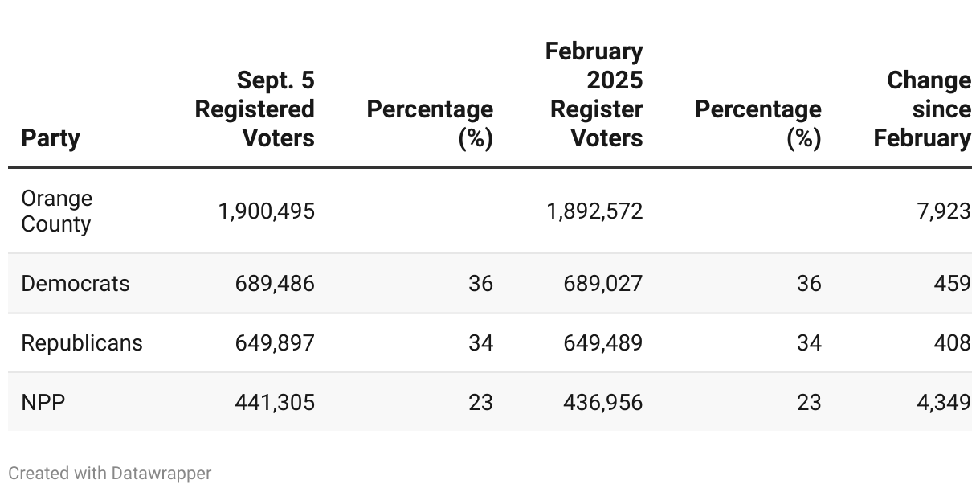Click the "February 2025 Register Voters" header
This screenshot has height=492, width=980.
(x=596, y=95)
